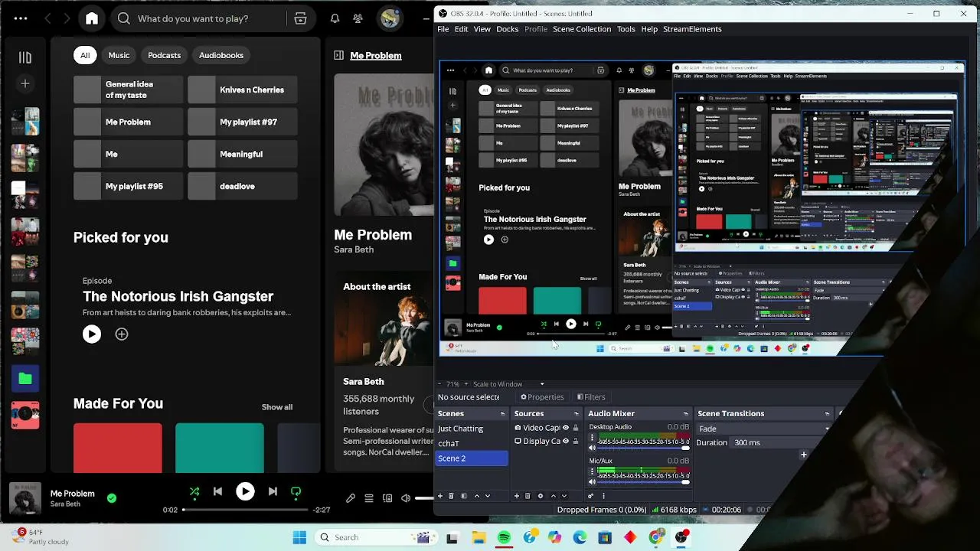Open the Audio Mixer dock menu icon

coord(687,413)
